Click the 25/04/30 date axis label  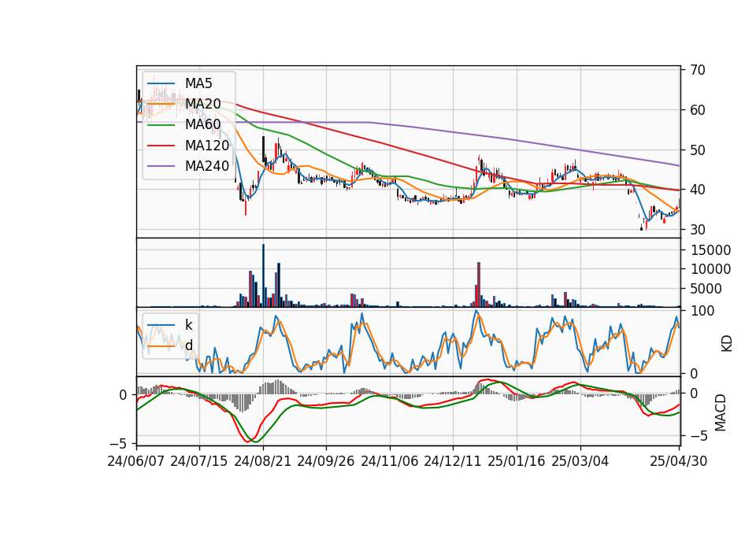(x=679, y=461)
